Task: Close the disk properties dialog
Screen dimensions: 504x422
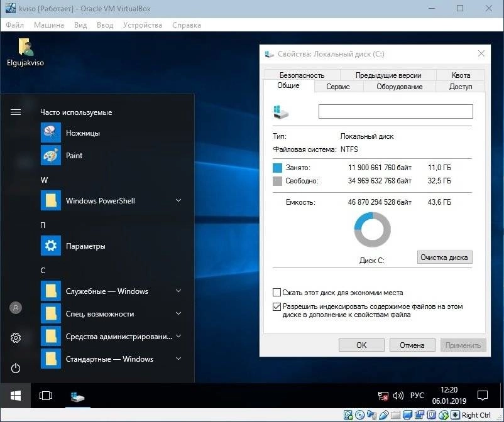Action: click(481, 53)
